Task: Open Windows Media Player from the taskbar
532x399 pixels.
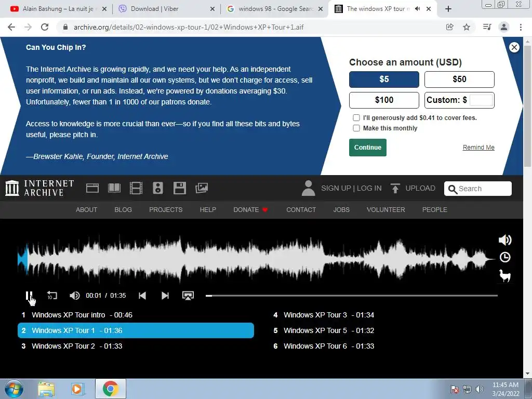Action: pyautogui.click(x=77, y=389)
